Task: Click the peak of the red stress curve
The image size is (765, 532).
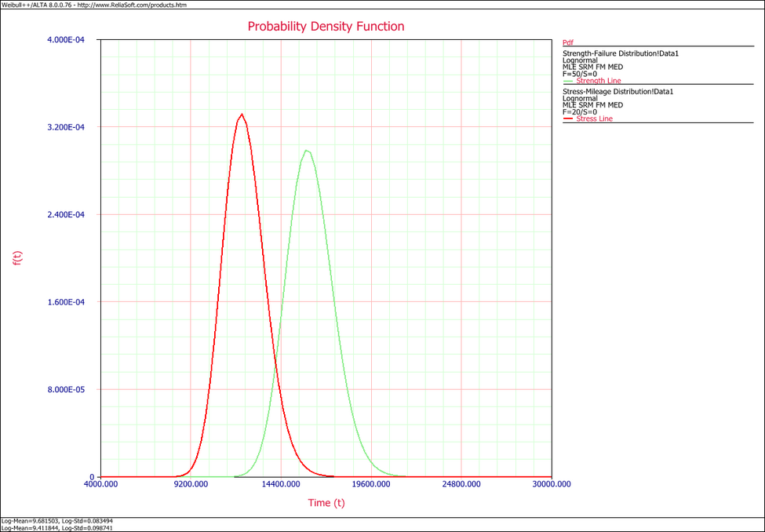Action: 242,115
